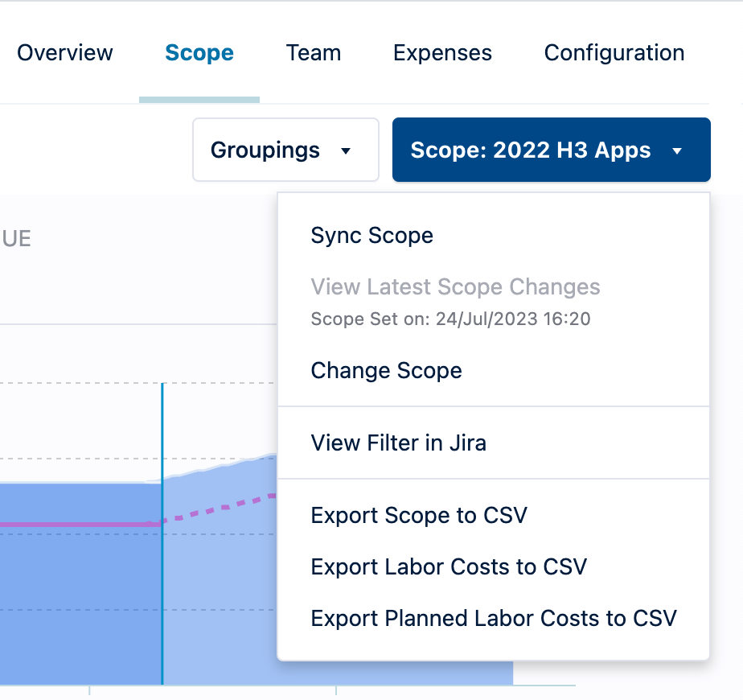Go to the Expenses tab
This screenshot has width=743, height=700.
(x=442, y=52)
